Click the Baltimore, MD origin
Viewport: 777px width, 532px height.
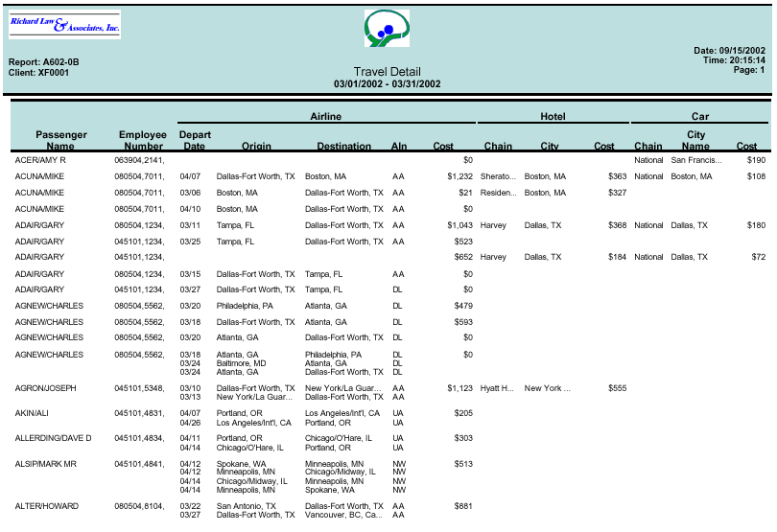[x=242, y=363]
